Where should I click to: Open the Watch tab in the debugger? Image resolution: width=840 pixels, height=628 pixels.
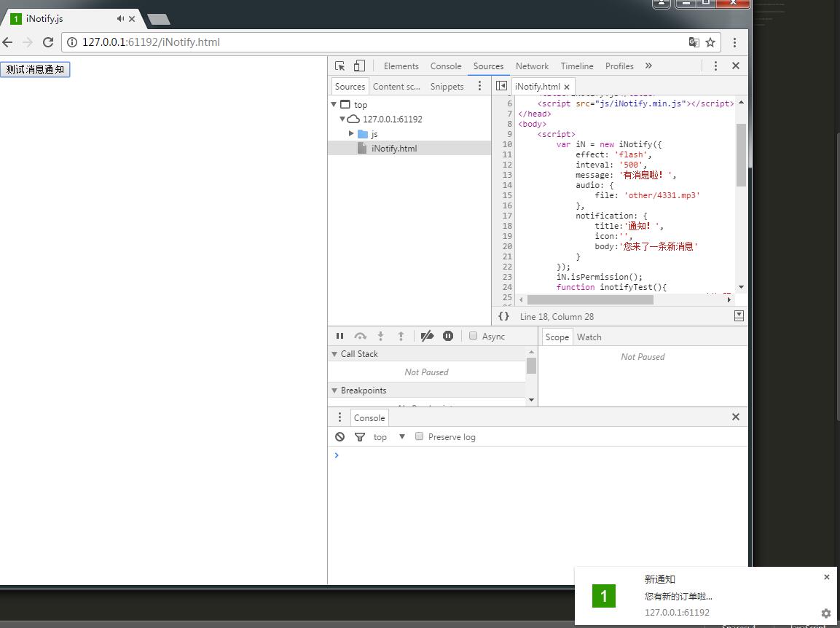coord(589,337)
